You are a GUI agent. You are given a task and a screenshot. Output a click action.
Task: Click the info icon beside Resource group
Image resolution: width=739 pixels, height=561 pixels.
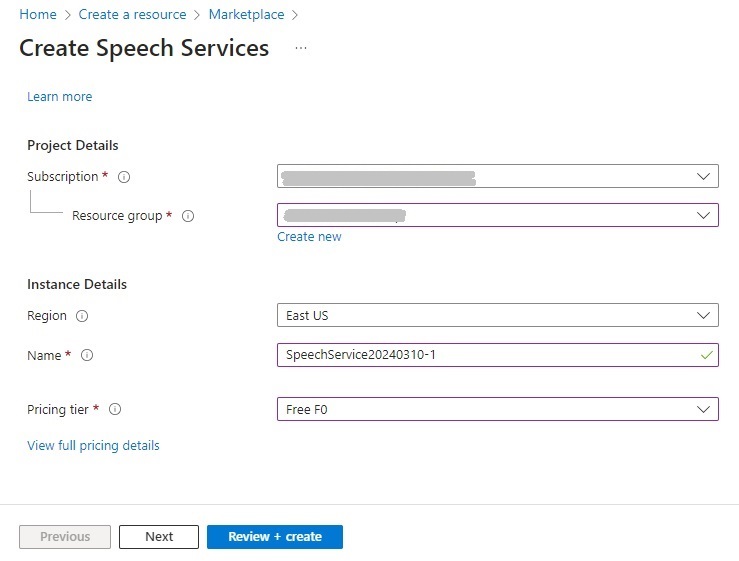(x=188, y=216)
